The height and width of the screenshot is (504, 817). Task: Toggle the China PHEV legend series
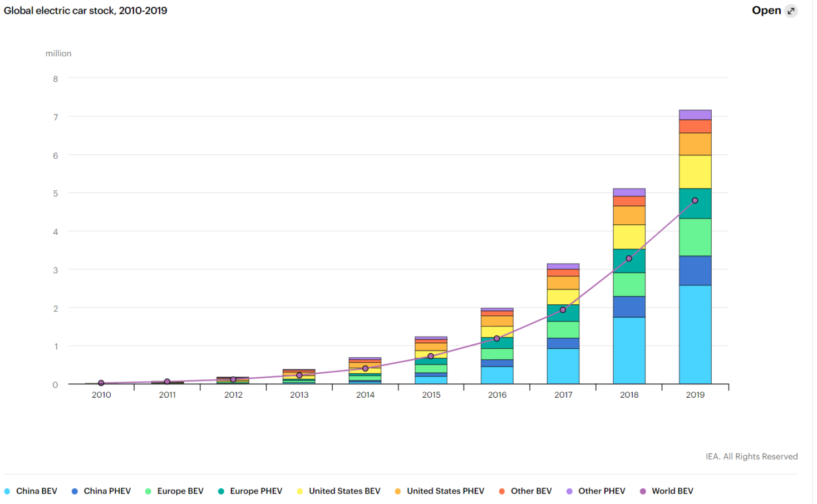(101, 491)
